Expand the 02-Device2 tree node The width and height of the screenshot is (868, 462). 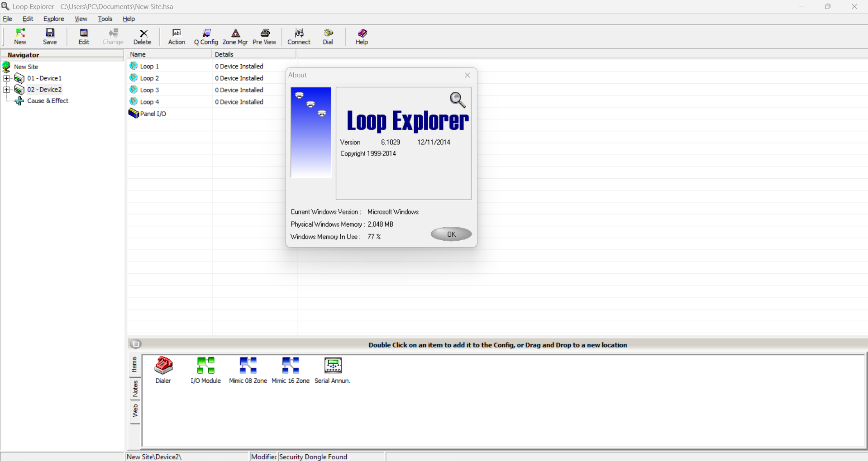6,89
